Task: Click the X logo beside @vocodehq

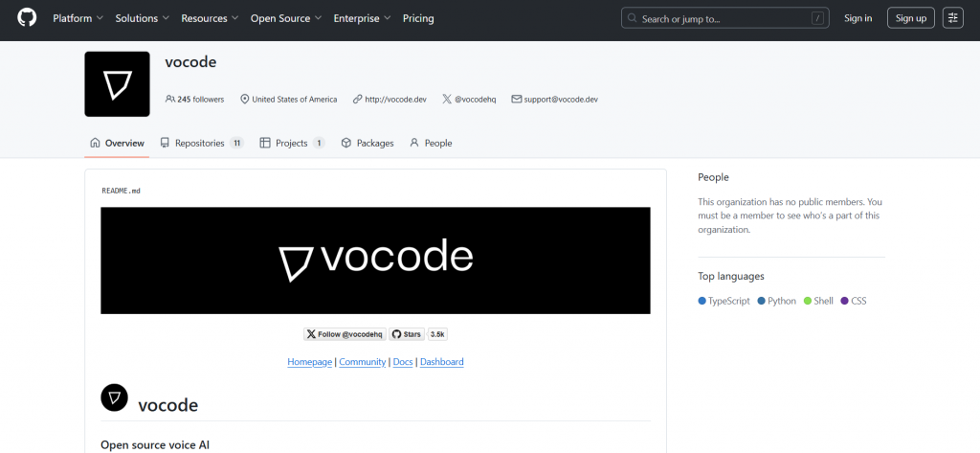Action: (447, 99)
